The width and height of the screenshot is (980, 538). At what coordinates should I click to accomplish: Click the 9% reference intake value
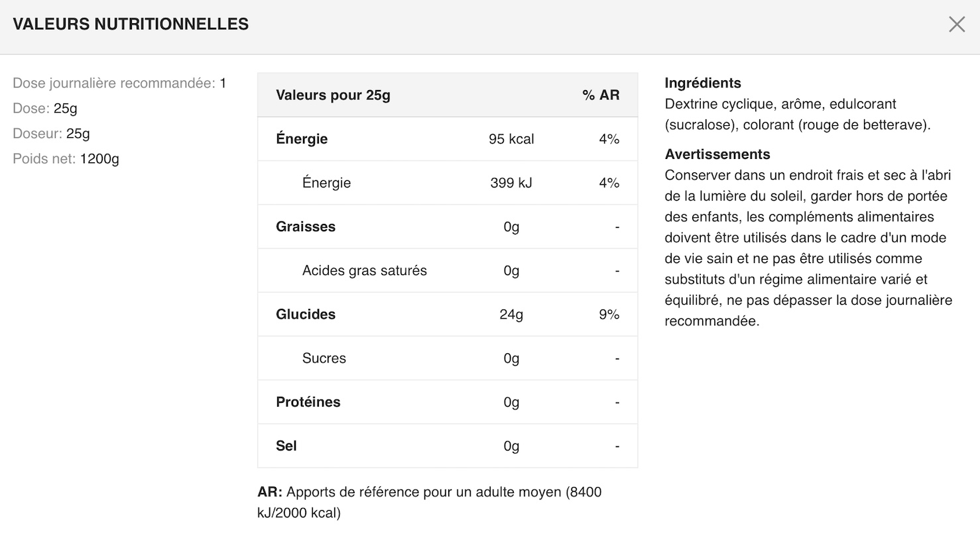pyautogui.click(x=609, y=314)
